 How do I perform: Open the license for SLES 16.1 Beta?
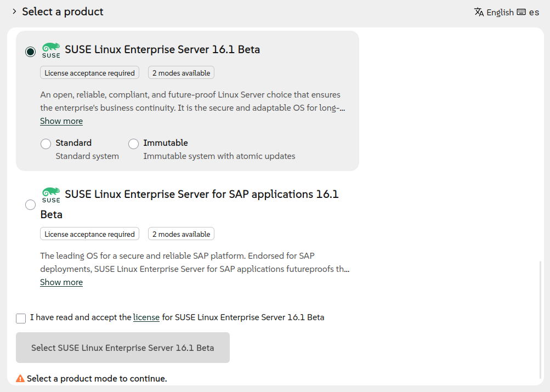click(146, 317)
